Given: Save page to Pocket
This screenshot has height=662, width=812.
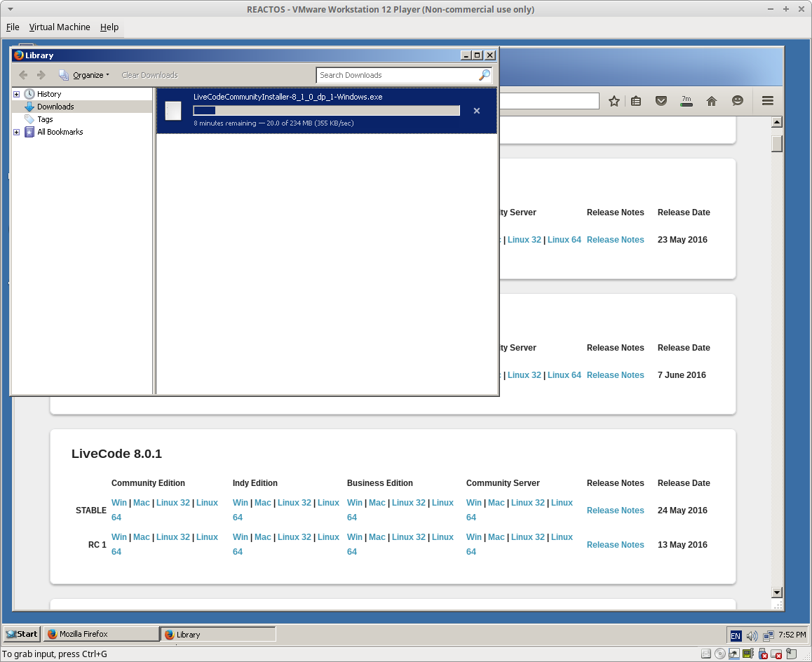Looking at the screenshot, I should tap(661, 101).
